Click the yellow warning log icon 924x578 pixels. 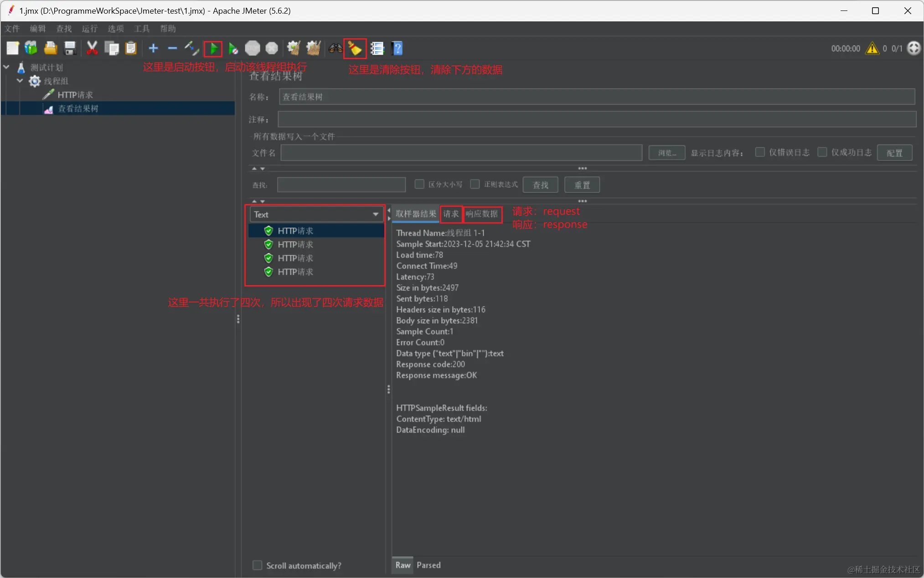pos(872,48)
